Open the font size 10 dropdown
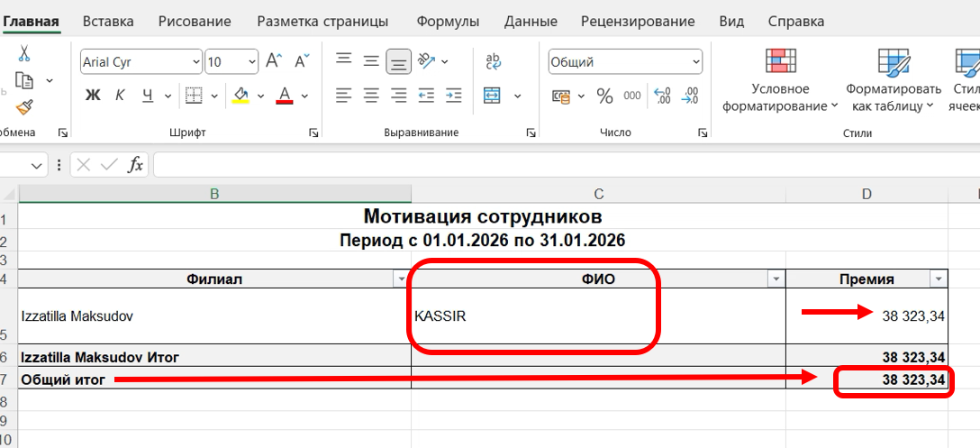Screen dimensions: 980x448 (x=252, y=62)
